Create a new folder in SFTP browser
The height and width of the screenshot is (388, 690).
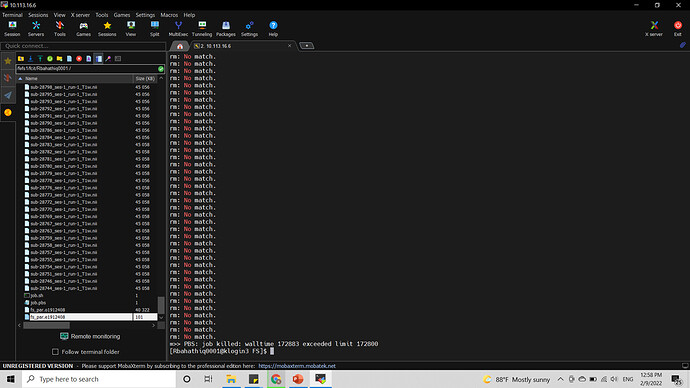pos(59,59)
